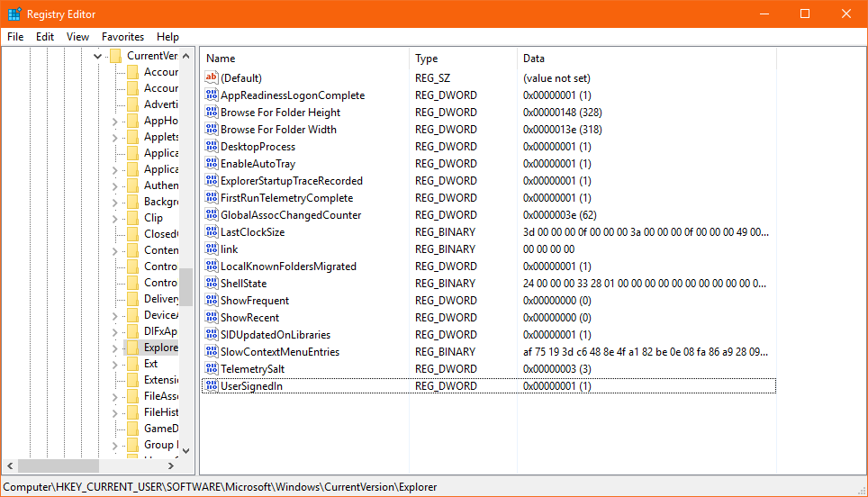This screenshot has width=868, height=497.
Task: Click the LastClockSize binary icon
Action: tap(211, 232)
